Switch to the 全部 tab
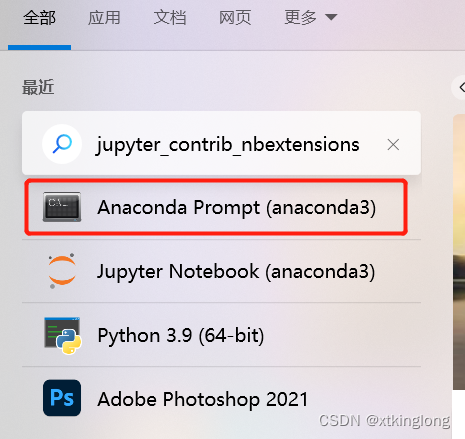Image resolution: width=465 pixels, height=439 pixels. (x=39, y=18)
